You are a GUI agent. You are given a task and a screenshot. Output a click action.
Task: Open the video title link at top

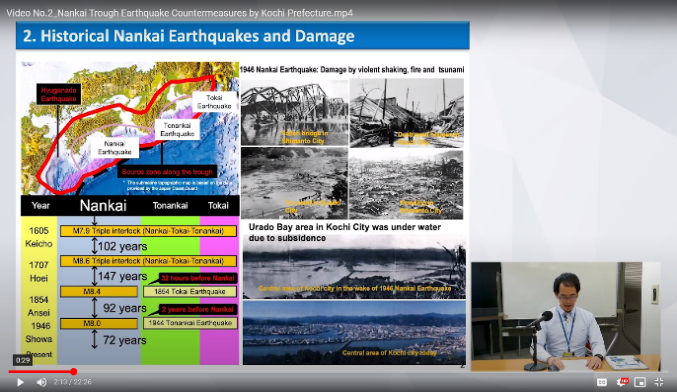[179, 13]
